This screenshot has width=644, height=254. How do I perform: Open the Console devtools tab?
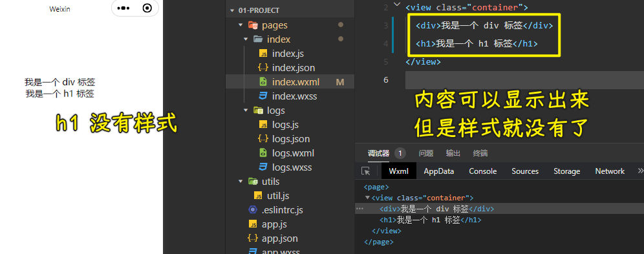pyautogui.click(x=483, y=171)
